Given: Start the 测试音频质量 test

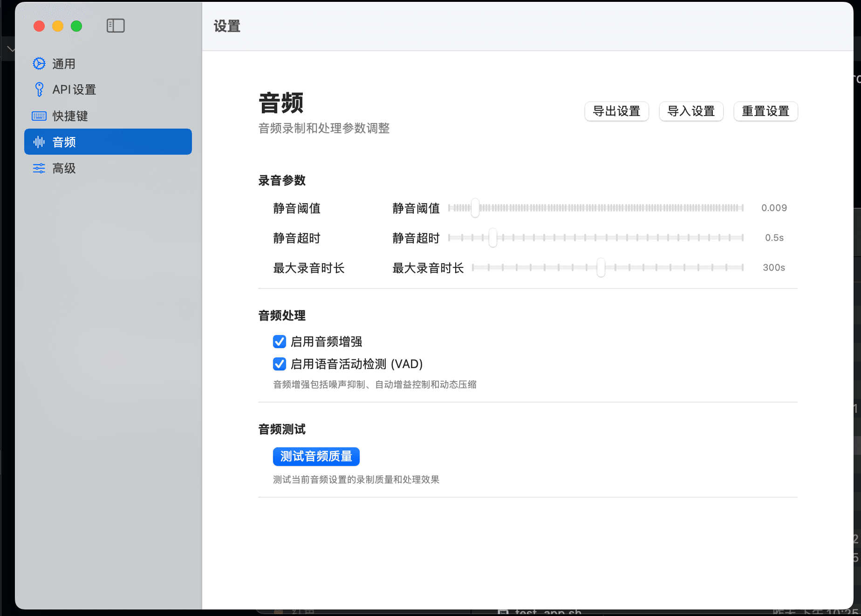Looking at the screenshot, I should 316,457.
